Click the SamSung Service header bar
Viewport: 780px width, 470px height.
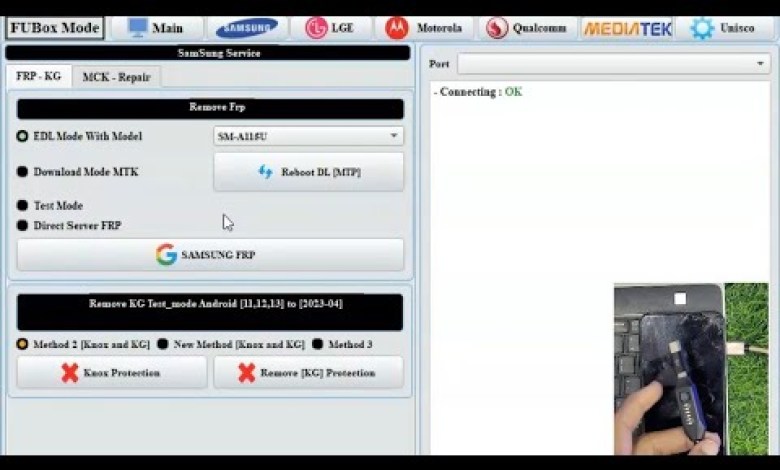pos(207,53)
